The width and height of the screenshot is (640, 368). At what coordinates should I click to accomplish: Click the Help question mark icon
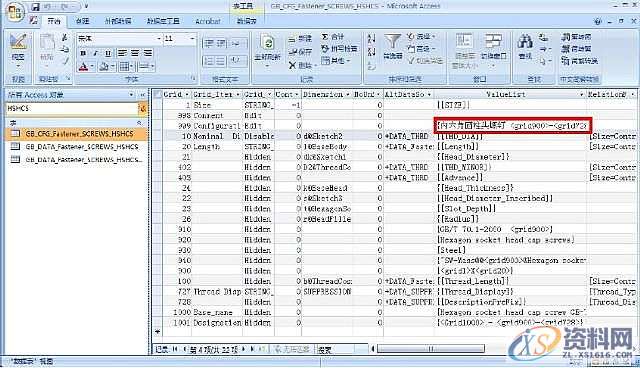coord(598,21)
